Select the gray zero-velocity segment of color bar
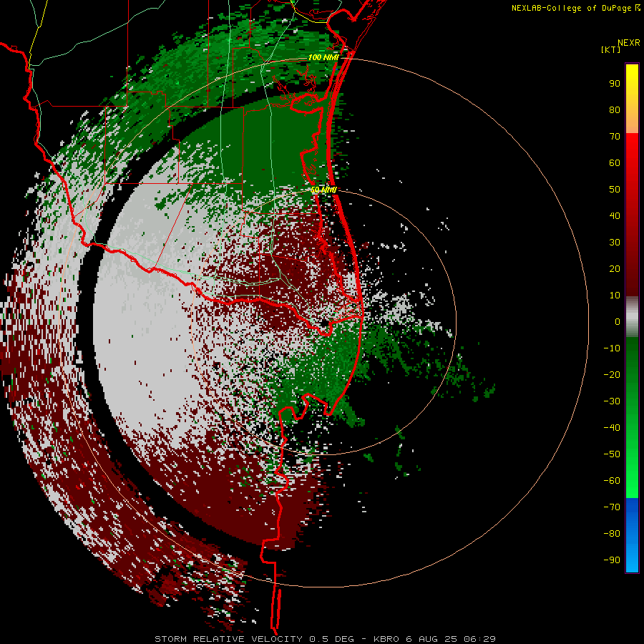This screenshot has width=644, height=644. (632, 317)
